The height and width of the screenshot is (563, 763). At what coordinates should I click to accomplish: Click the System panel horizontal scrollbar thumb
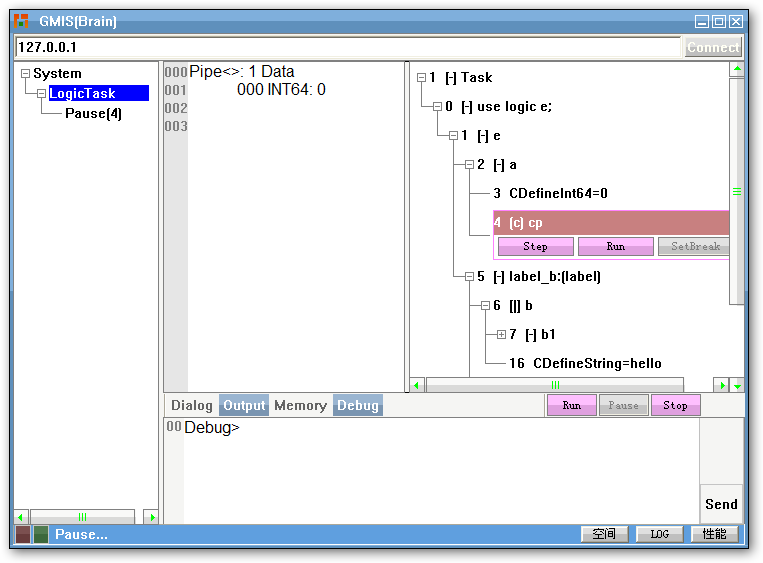tap(82, 517)
